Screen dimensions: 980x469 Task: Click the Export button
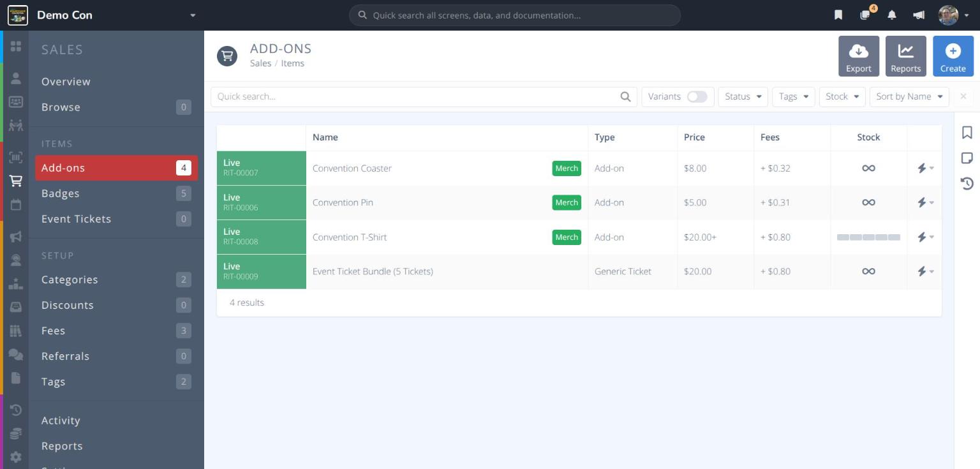pos(859,56)
